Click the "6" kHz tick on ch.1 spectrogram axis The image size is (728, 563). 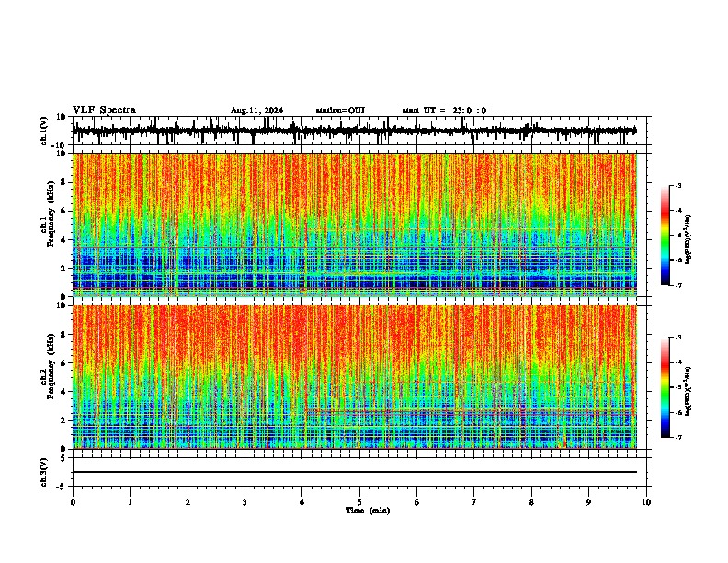tap(63, 211)
